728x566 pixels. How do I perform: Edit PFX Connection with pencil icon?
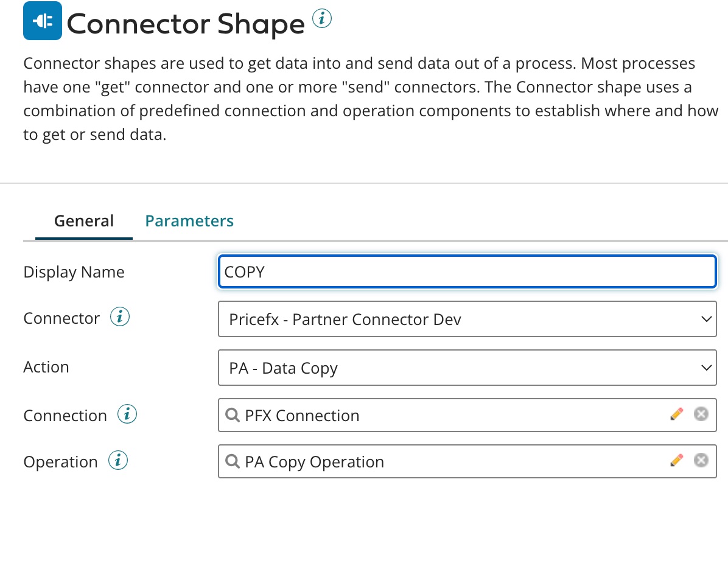coord(676,414)
